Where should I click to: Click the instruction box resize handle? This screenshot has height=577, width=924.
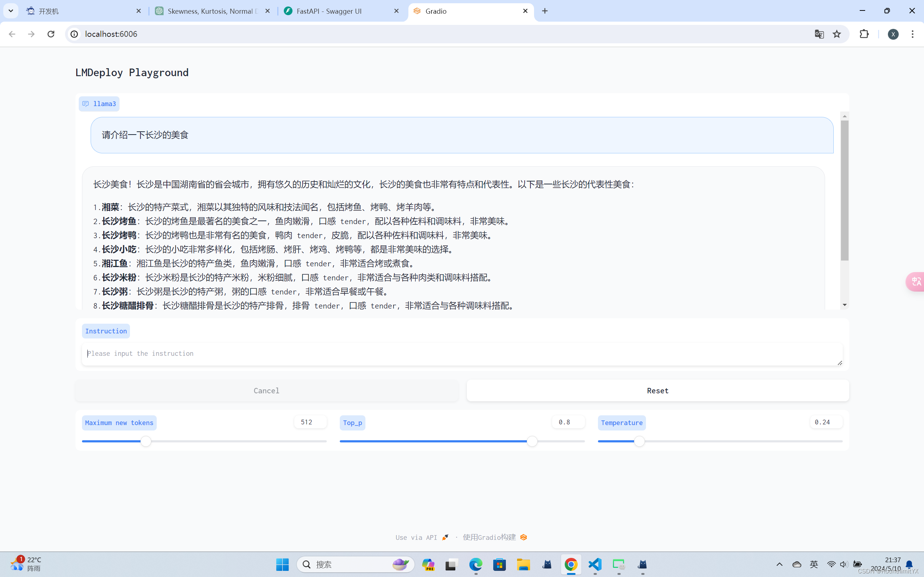tap(840, 363)
